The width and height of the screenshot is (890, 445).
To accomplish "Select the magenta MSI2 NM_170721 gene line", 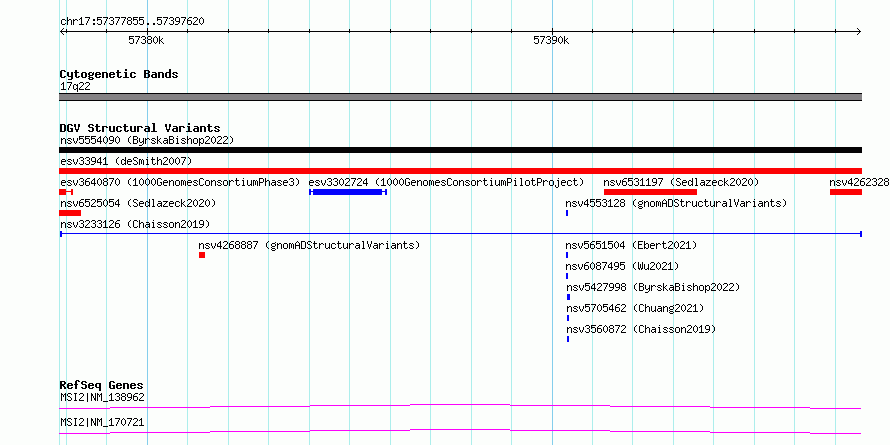I will point(460,431).
